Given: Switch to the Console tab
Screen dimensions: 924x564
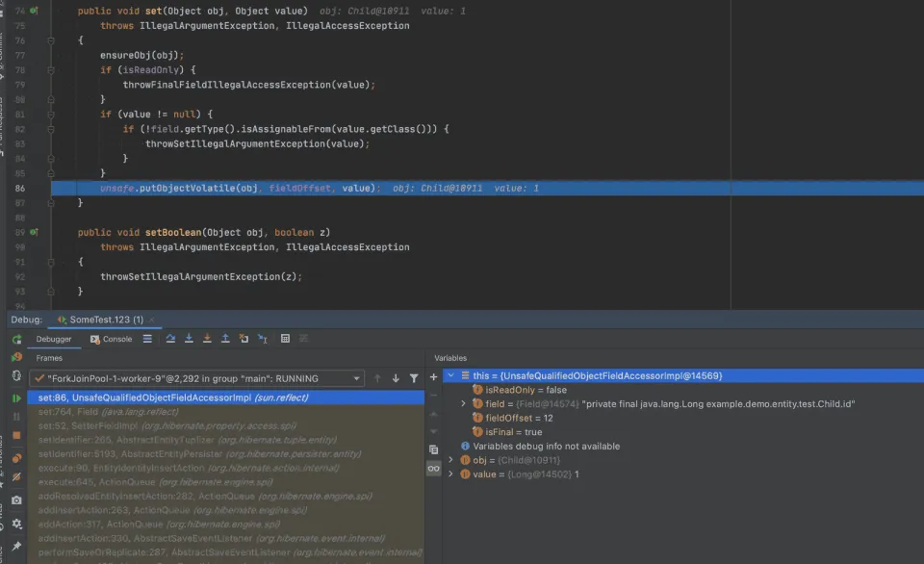Looking at the screenshot, I should [111, 339].
